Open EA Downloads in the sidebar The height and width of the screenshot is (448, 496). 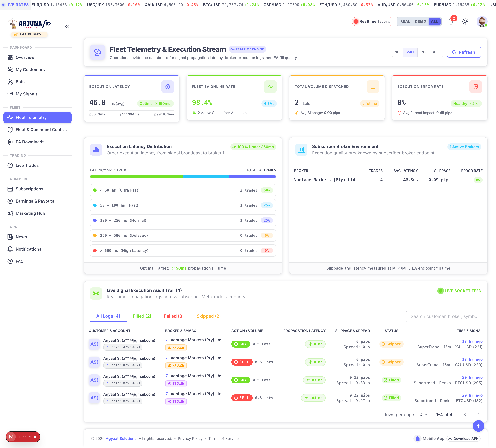click(37, 142)
